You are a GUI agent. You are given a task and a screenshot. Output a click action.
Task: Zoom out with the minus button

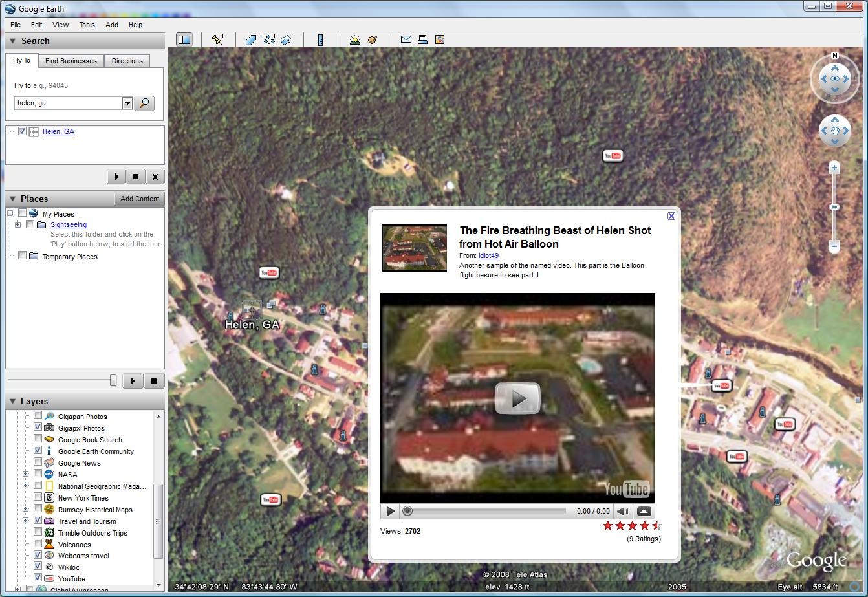(x=834, y=246)
